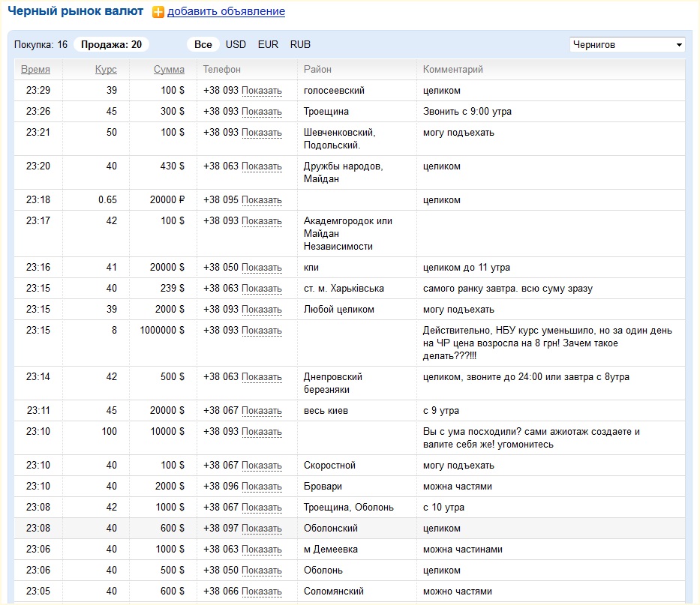700x605 pixels.
Task: Sort listings by 'Сумма' column header
Action: pyautogui.click(x=169, y=70)
